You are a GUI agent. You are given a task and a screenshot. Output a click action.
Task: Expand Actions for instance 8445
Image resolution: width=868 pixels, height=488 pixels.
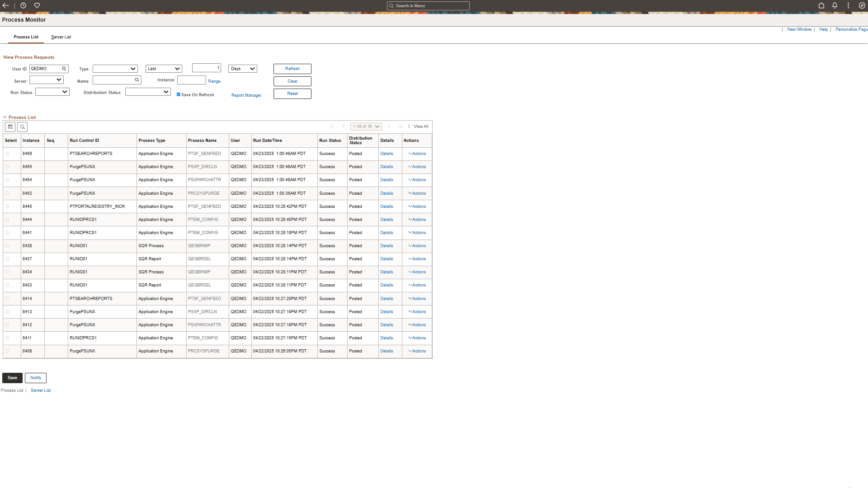(416, 206)
